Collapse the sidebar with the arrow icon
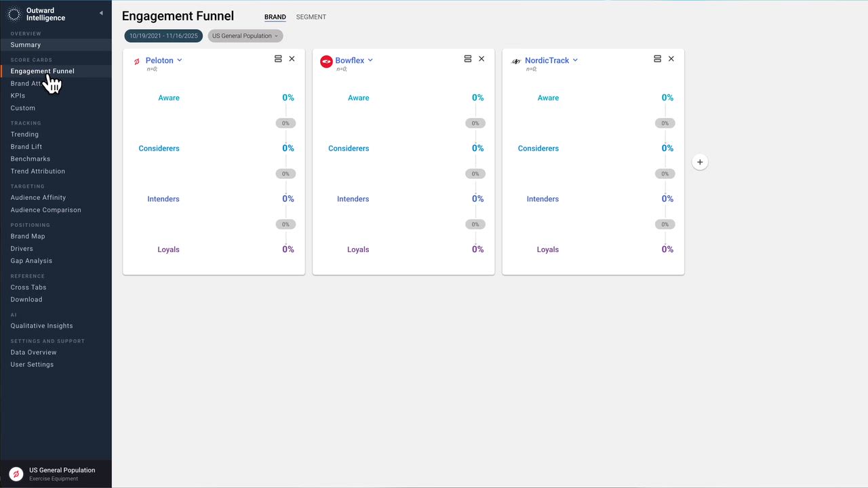The width and height of the screenshot is (868, 488). [x=101, y=13]
